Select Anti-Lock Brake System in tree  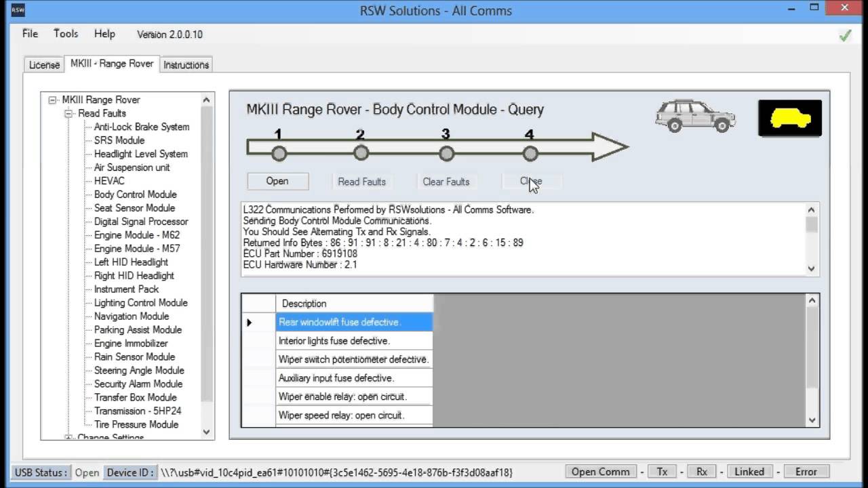pyautogui.click(x=142, y=127)
